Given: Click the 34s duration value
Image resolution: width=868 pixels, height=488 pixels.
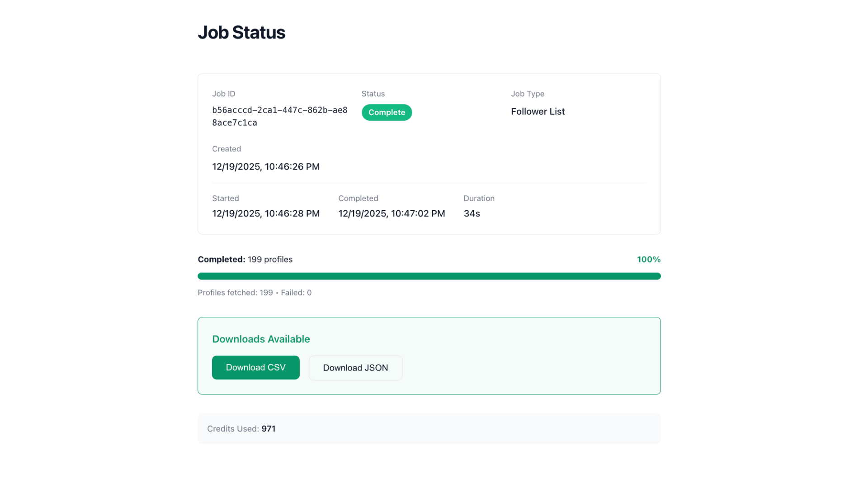Looking at the screenshot, I should [472, 214].
